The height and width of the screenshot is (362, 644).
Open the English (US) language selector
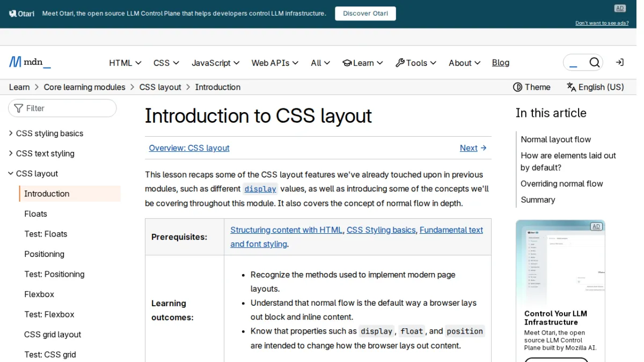pos(595,87)
